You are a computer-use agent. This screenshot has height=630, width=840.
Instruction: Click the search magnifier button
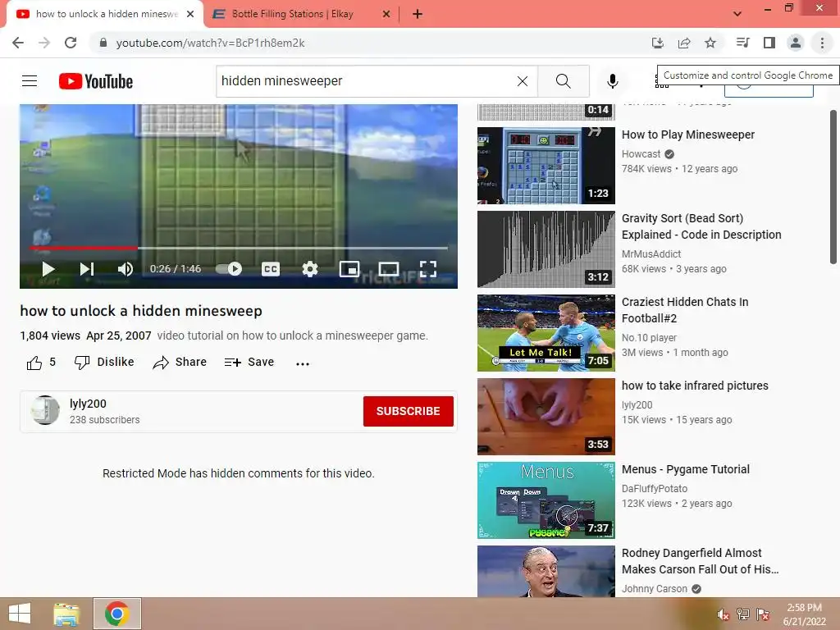563,81
